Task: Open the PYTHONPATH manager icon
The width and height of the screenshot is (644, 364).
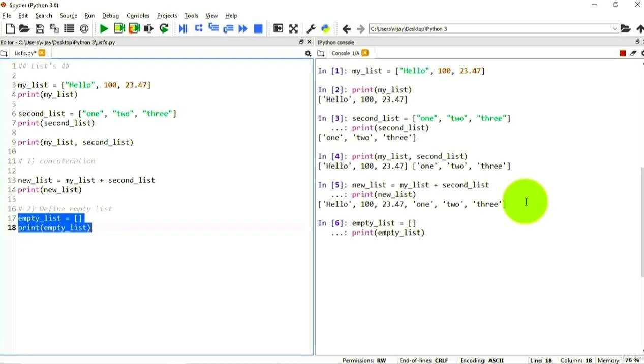Action: coord(326,29)
